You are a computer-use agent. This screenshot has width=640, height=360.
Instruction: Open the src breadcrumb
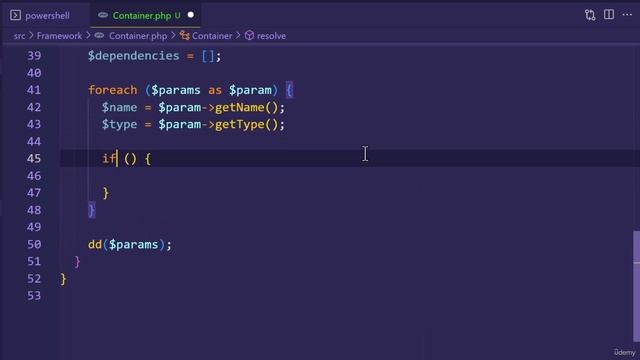click(19, 36)
